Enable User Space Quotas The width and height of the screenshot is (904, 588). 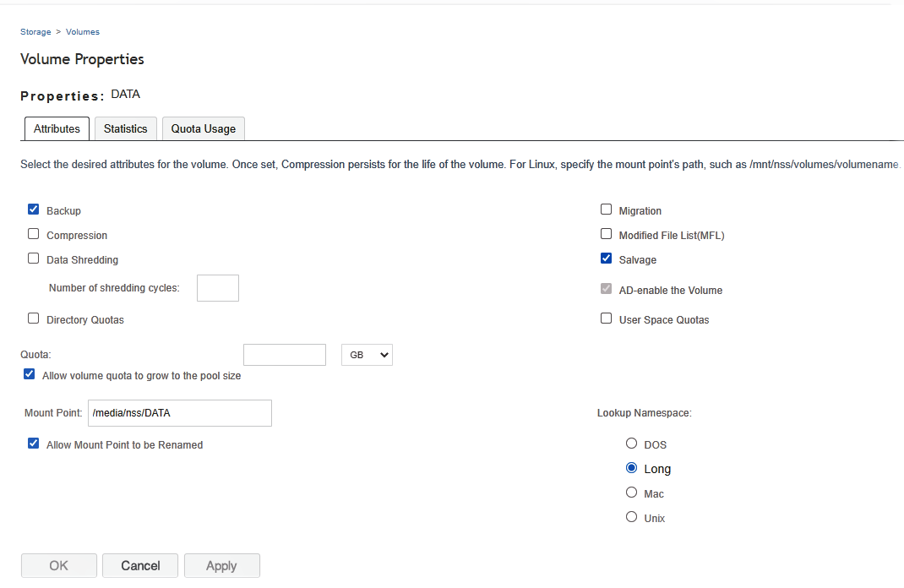point(606,318)
